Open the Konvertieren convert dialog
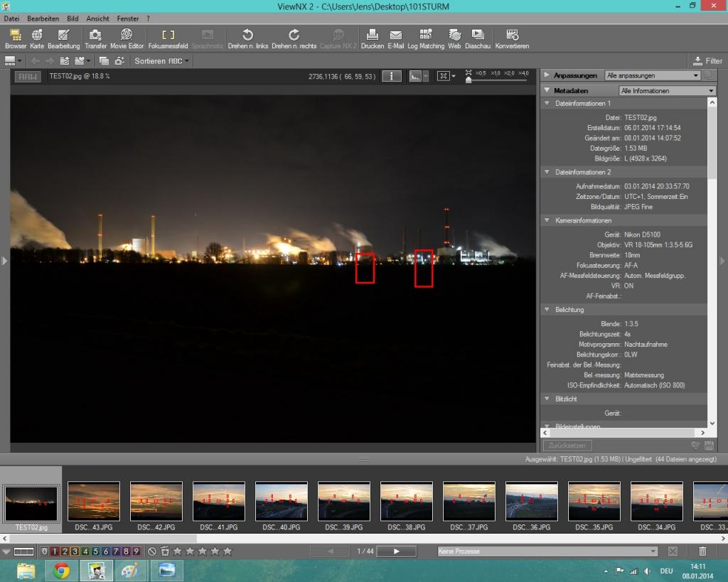This screenshot has height=582, width=728. (512, 39)
